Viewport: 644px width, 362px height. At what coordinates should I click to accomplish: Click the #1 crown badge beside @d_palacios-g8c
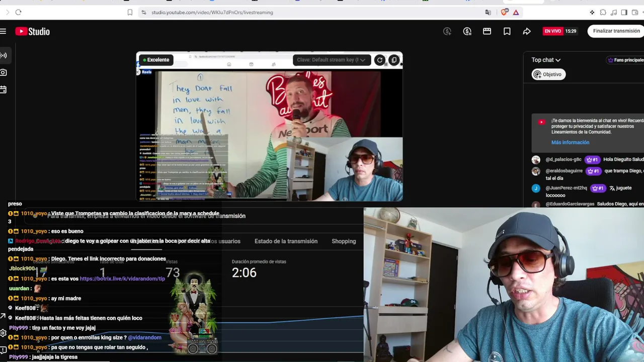coord(592,160)
